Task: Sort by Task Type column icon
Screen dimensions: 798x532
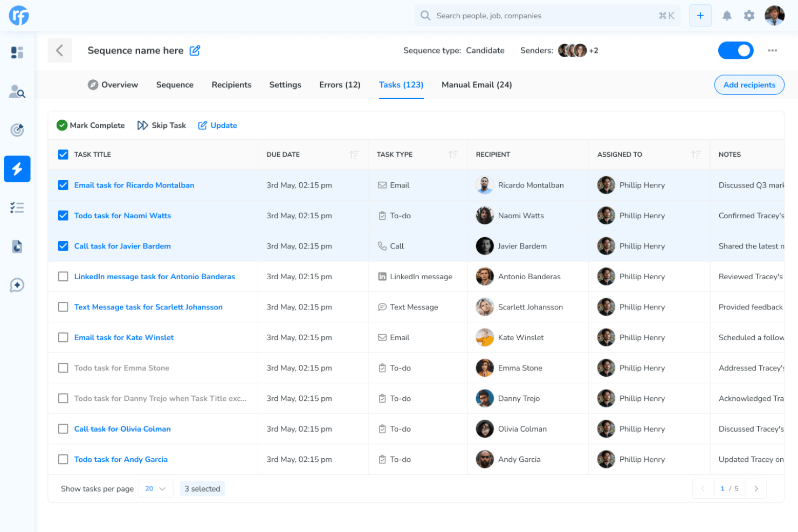Action: click(453, 155)
